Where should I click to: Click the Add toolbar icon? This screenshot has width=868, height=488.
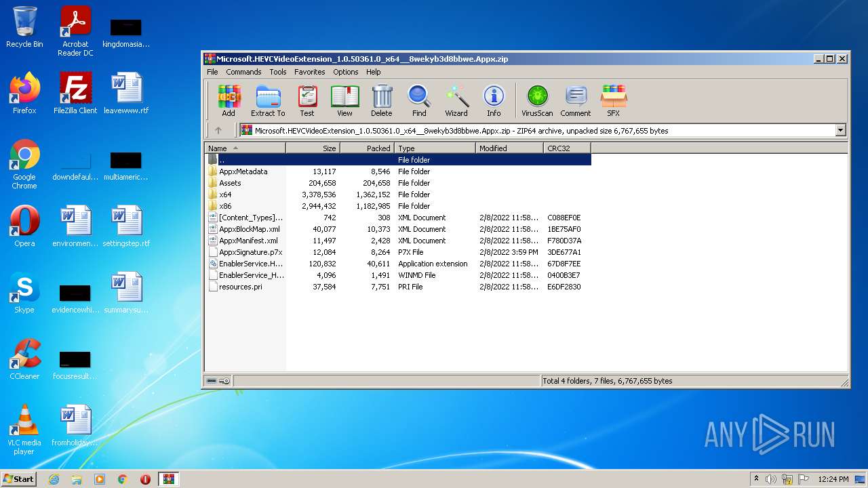click(229, 100)
